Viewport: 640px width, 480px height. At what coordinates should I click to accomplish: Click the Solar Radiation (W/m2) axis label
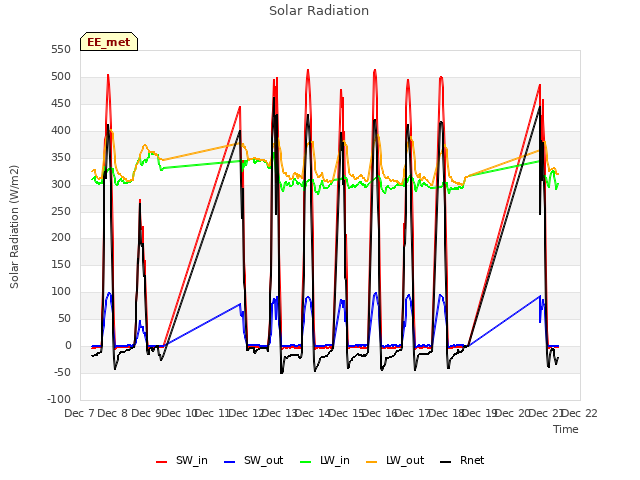[14, 227]
